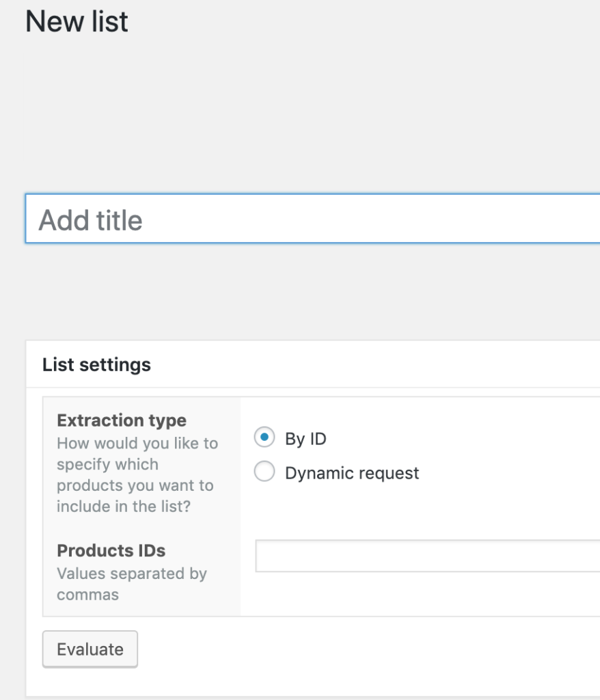
Task: Click the New list page heading
Action: click(77, 21)
